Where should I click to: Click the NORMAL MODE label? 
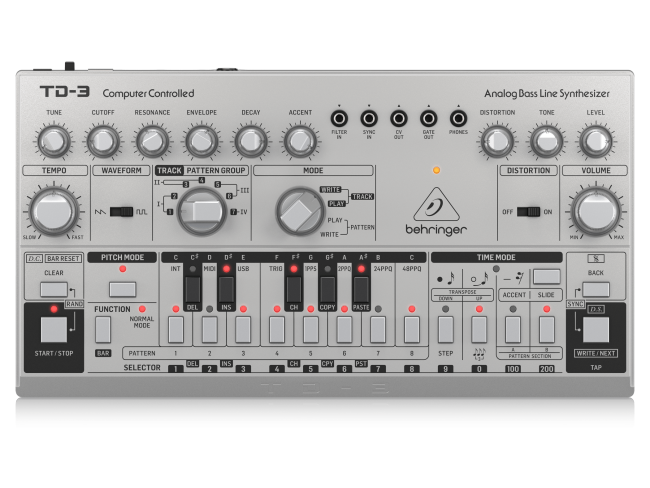tap(142, 322)
